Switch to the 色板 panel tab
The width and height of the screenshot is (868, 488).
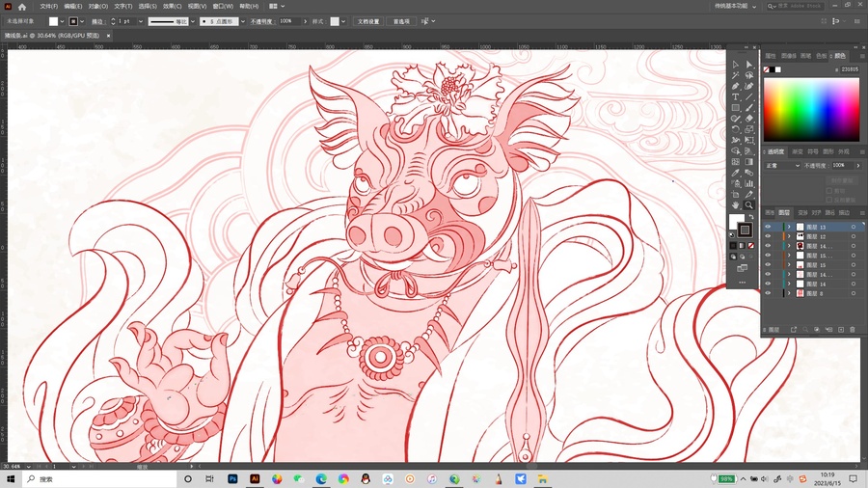click(x=822, y=56)
